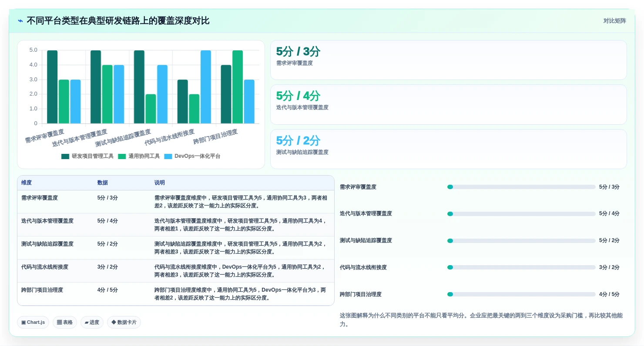This screenshot has width=644, height=346.
Task: Click 跨部门项目治理度 label in the progress list
Action: [361, 294]
